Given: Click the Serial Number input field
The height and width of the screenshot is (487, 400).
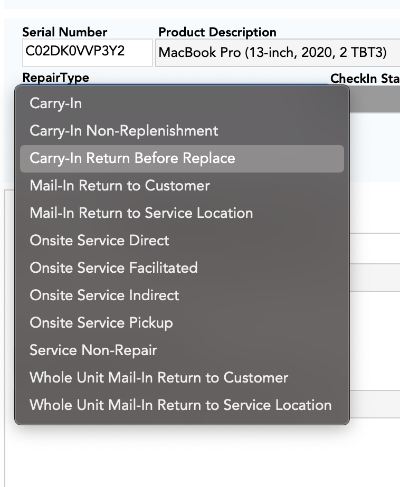Looking at the screenshot, I should tap(87, 53).
